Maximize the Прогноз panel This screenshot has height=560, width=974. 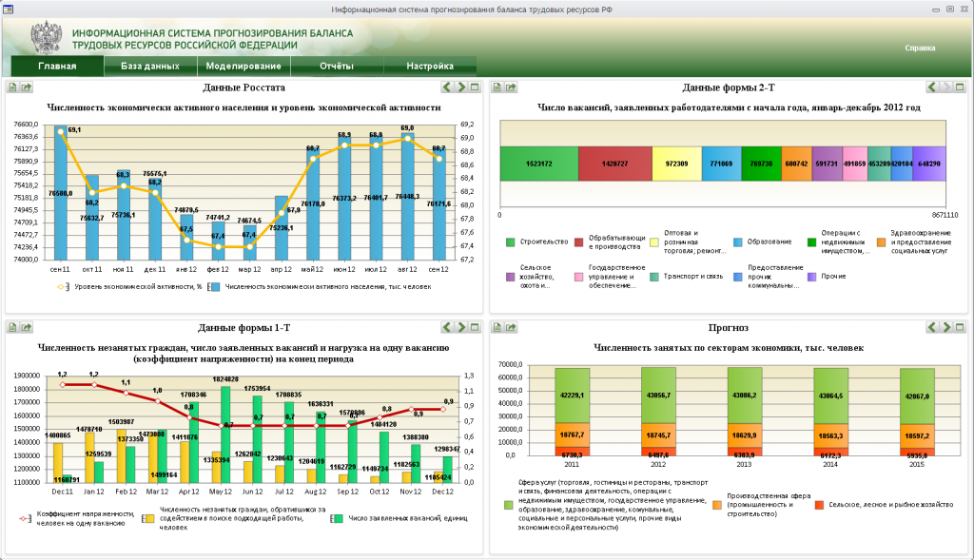click(959, 327)
